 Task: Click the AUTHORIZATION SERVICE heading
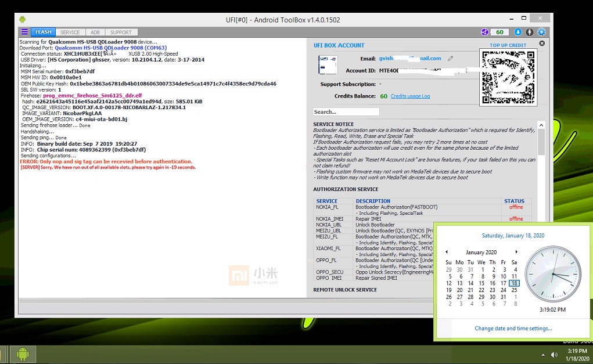coord(346,189)
